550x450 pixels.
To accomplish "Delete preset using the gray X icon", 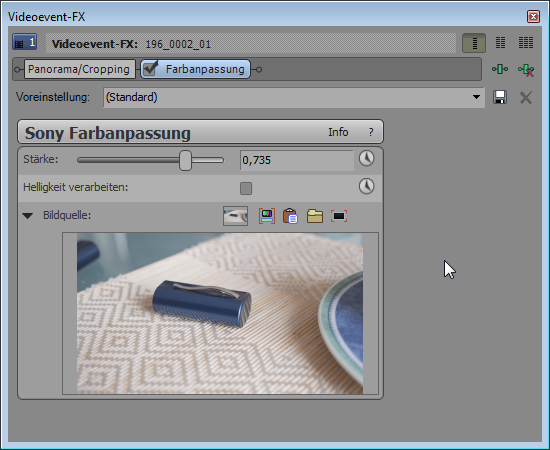I will click(x=526, y=98).
